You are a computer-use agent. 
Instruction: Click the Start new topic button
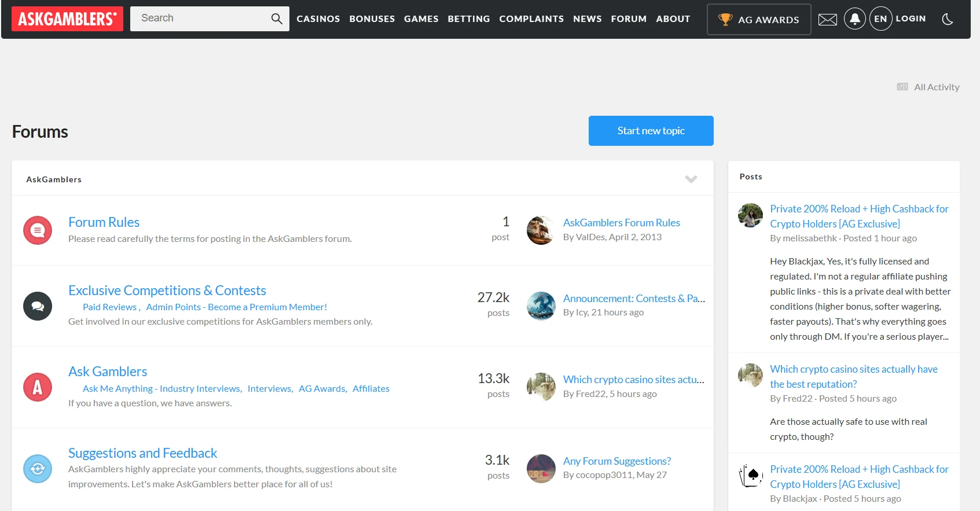[651, 131]
